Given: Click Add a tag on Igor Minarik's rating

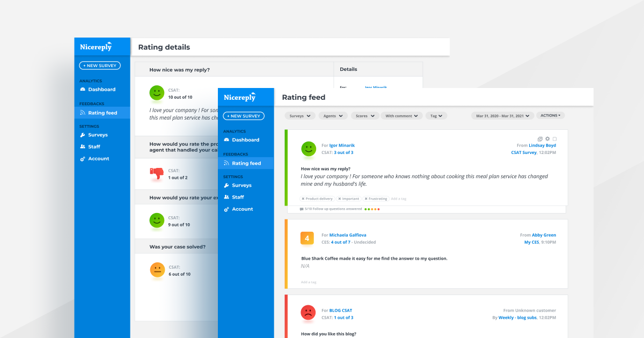Looking at the screenshot, I should click(x=399, y=199).
